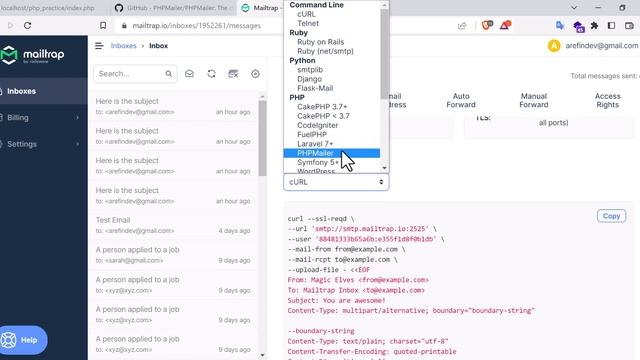
Task: Switch to the localhost php_practice browser tab
Action: tap(53, 8)
